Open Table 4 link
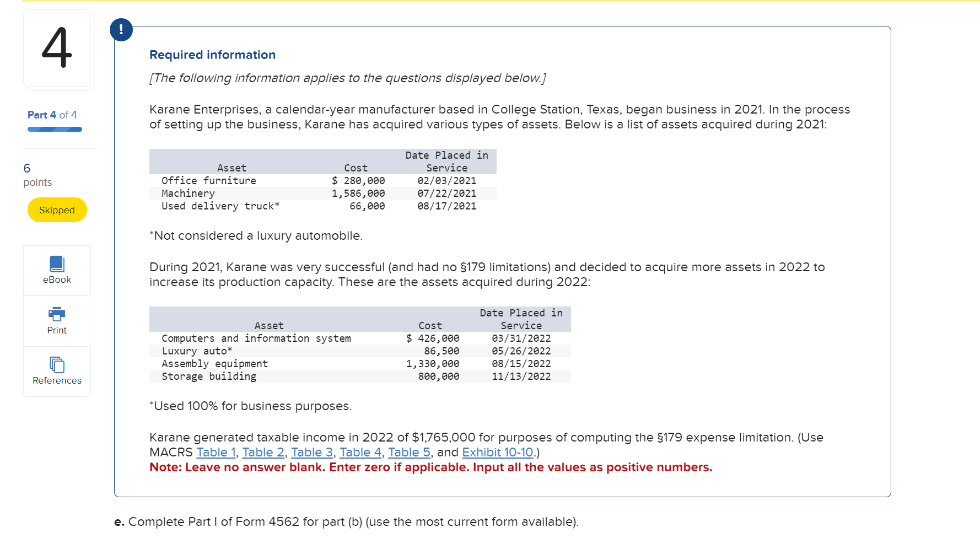This screenshot has width=980, height=538. [x=360, y=452]
